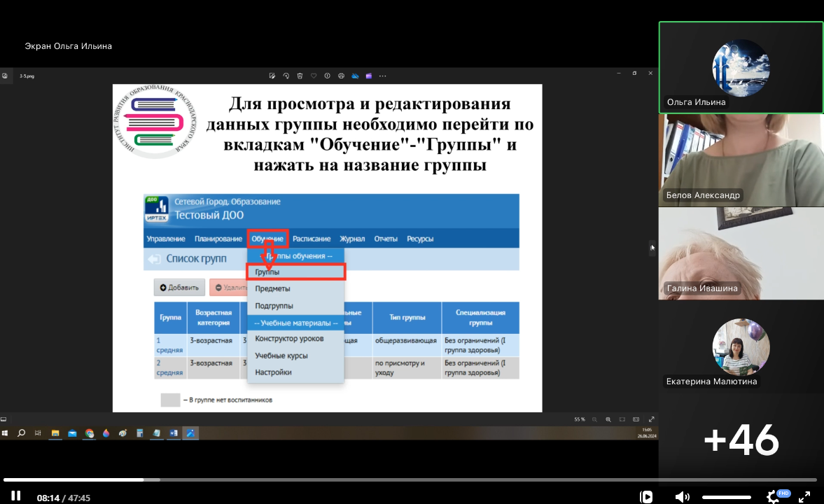824x504 pixels.
Task: Select Ольга Ильина participant tile
Action: coord(741,67)
